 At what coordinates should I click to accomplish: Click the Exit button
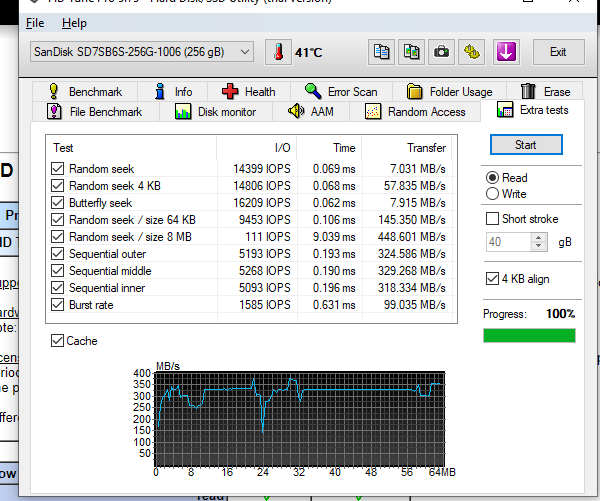pyautogui.click(x=558, y=52)
